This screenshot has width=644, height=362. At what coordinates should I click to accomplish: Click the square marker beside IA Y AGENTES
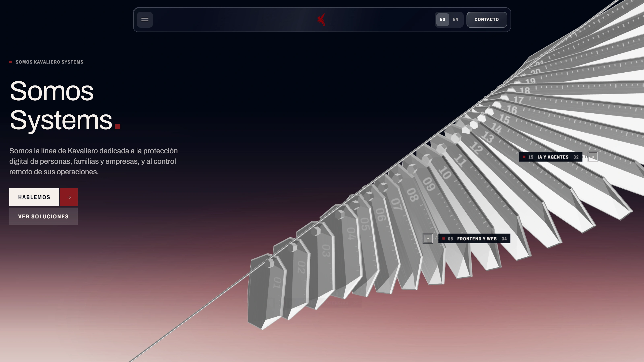[593, 157]
